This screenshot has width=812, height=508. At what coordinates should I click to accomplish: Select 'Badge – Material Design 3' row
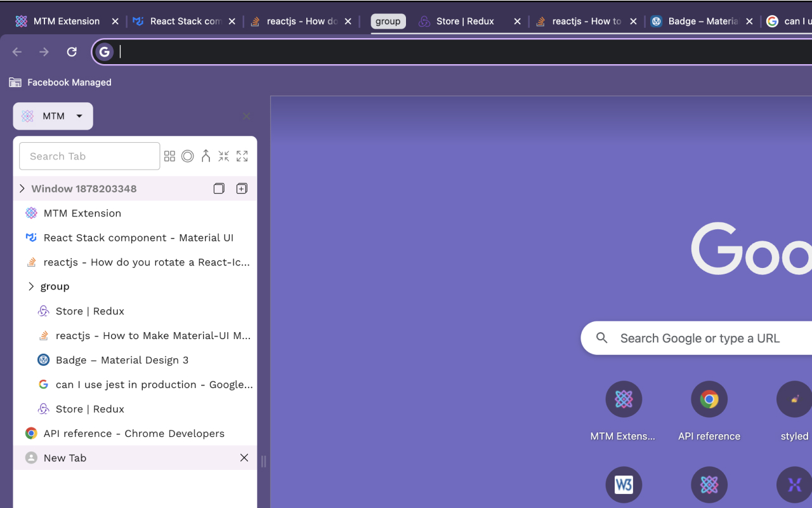click(x=135, y=360)
